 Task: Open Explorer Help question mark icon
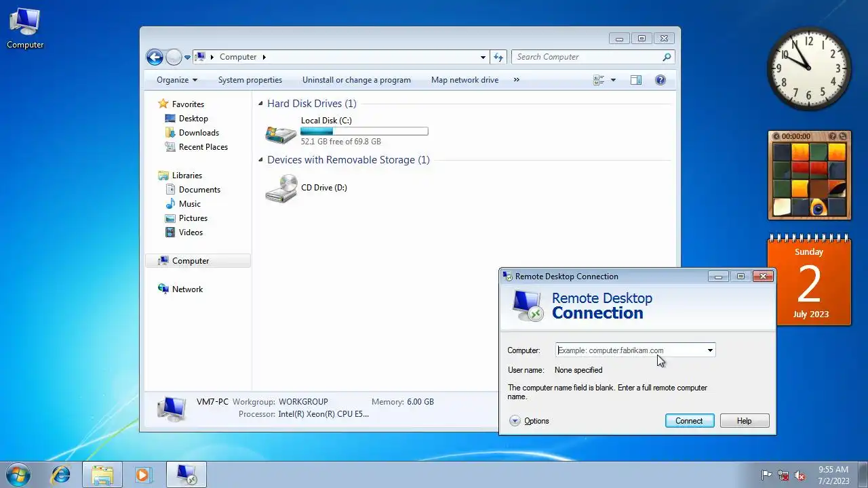pyautogui.click(x=660, y=80)
